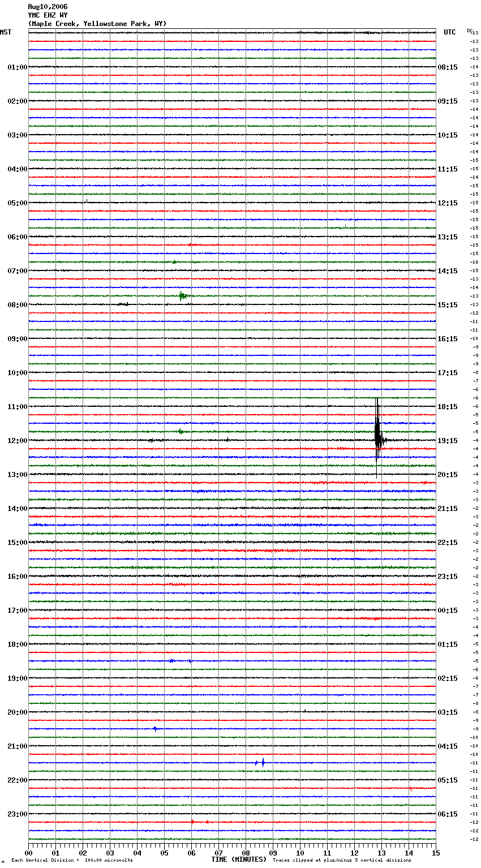
Task: Click the 16:15 UTC time label
Action: 448,339
